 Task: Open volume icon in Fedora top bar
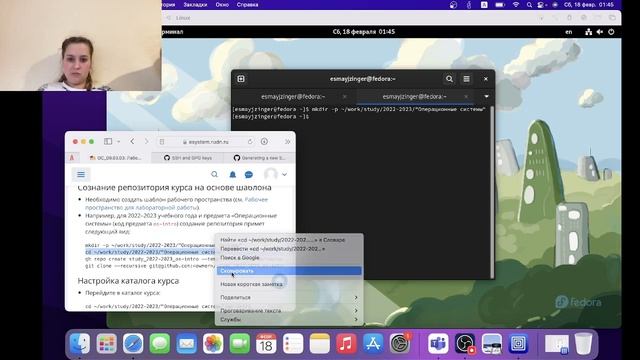pyautogui.click(x=600, y=32)
